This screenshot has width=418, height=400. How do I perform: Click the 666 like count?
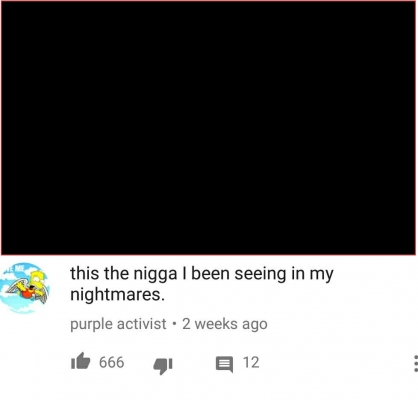(x=112, y=362)
